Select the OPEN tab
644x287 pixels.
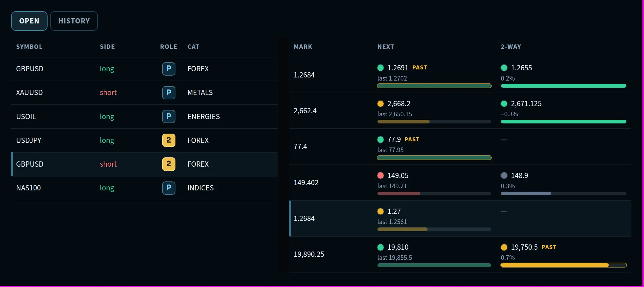pos(29,21)
